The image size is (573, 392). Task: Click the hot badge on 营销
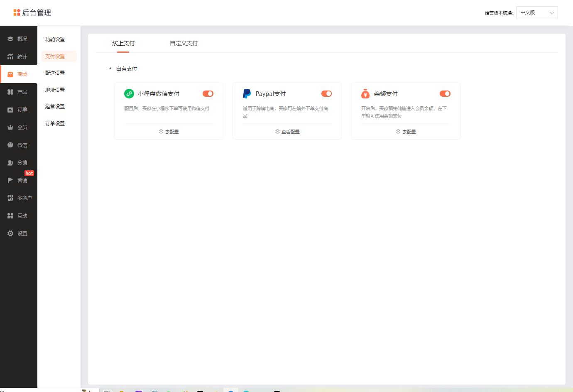click(x=29, y=173)
